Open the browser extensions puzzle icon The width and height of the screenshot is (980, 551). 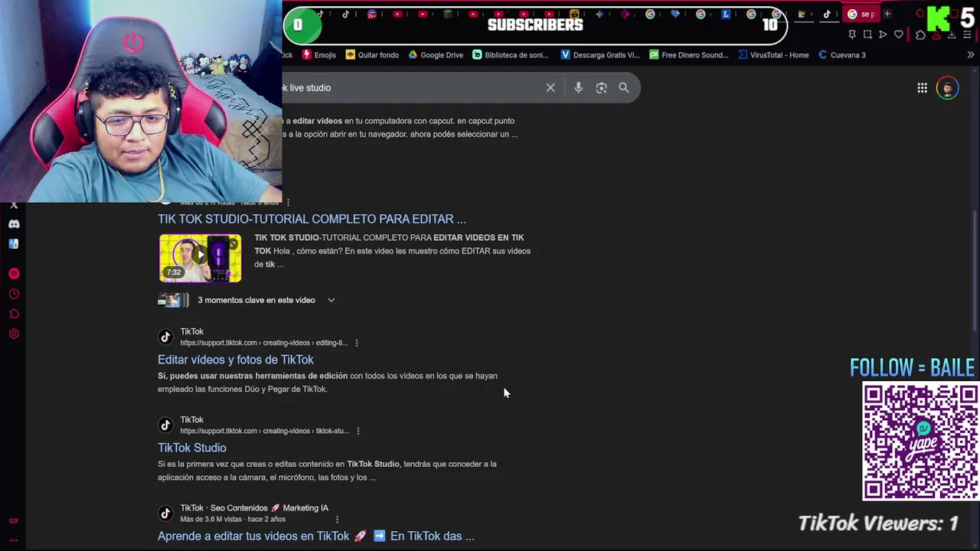(920, 34)
